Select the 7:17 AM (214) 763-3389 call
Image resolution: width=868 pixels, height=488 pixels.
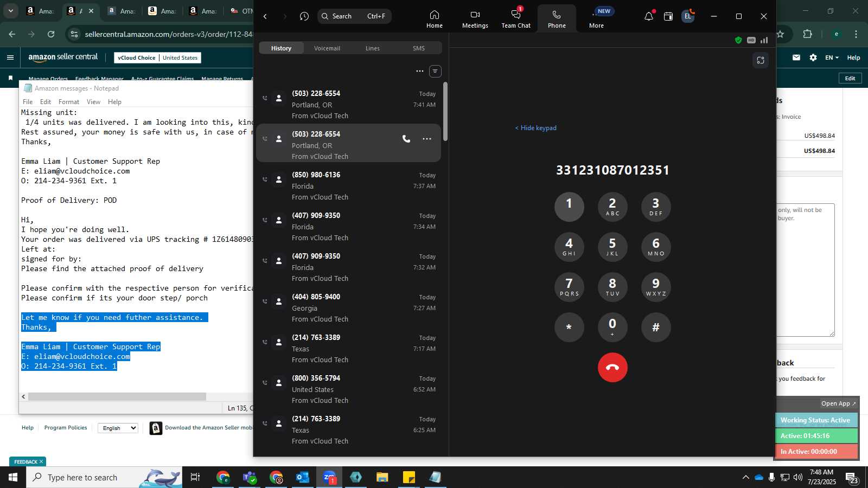pos(348,349)
